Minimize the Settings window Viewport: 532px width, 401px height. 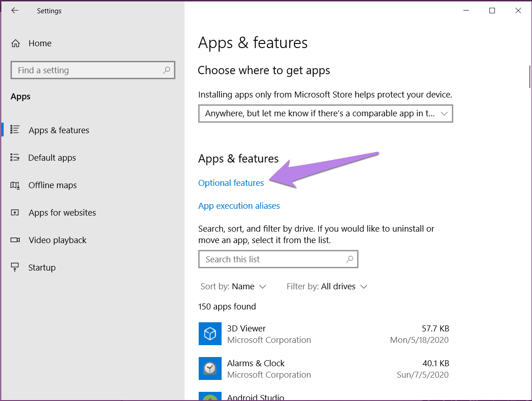click(x=466, y=11)
